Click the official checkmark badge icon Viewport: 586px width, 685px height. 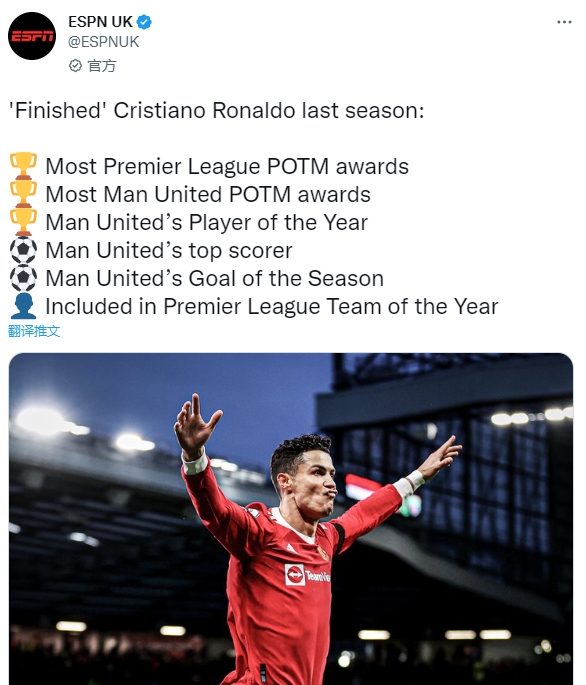coord(75,66)
